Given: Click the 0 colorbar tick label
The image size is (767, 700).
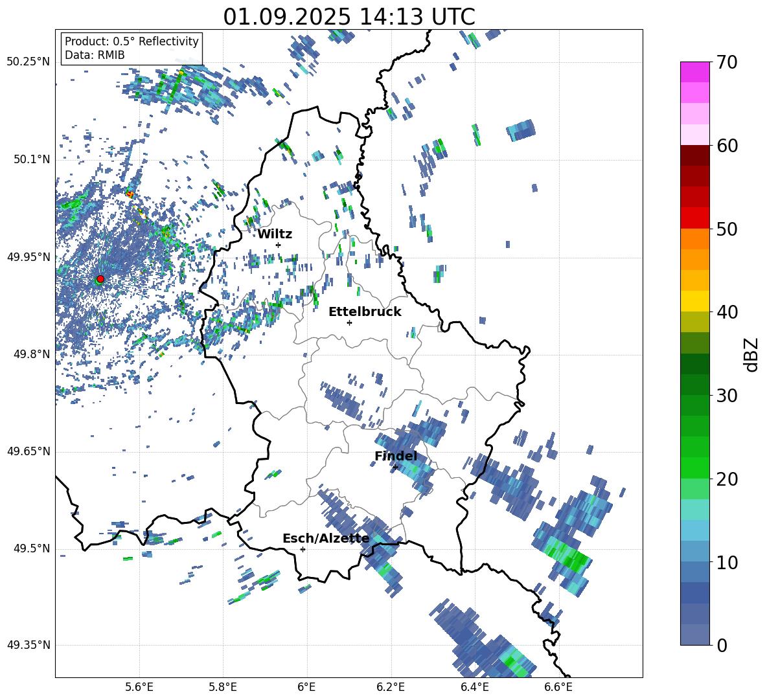Looking at the screenshot, I should point(722,646).
